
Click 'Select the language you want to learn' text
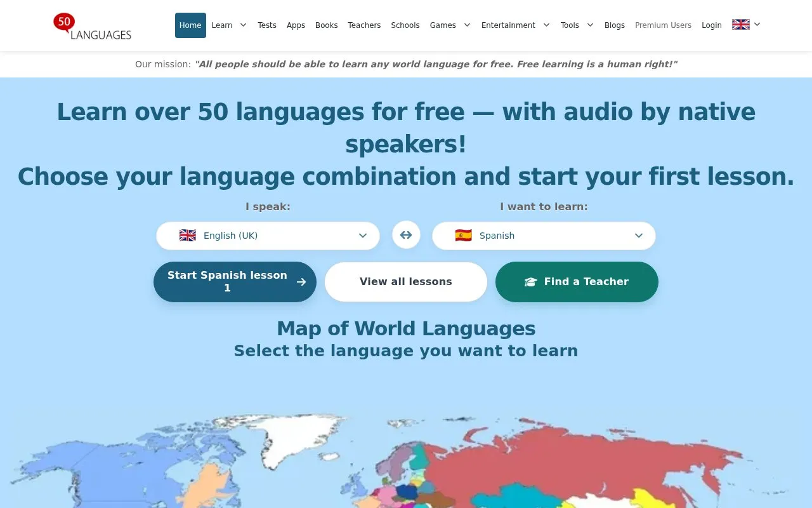(x=406, y=351)
